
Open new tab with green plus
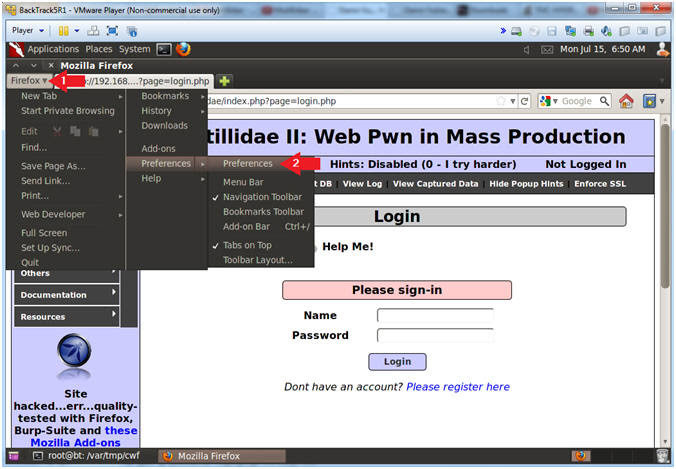(x=224, y=81)
